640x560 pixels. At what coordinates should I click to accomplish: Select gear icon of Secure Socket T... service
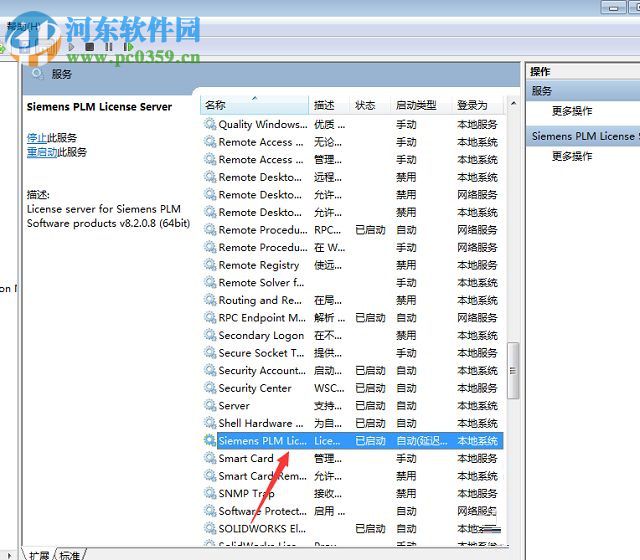coord(210,352)
